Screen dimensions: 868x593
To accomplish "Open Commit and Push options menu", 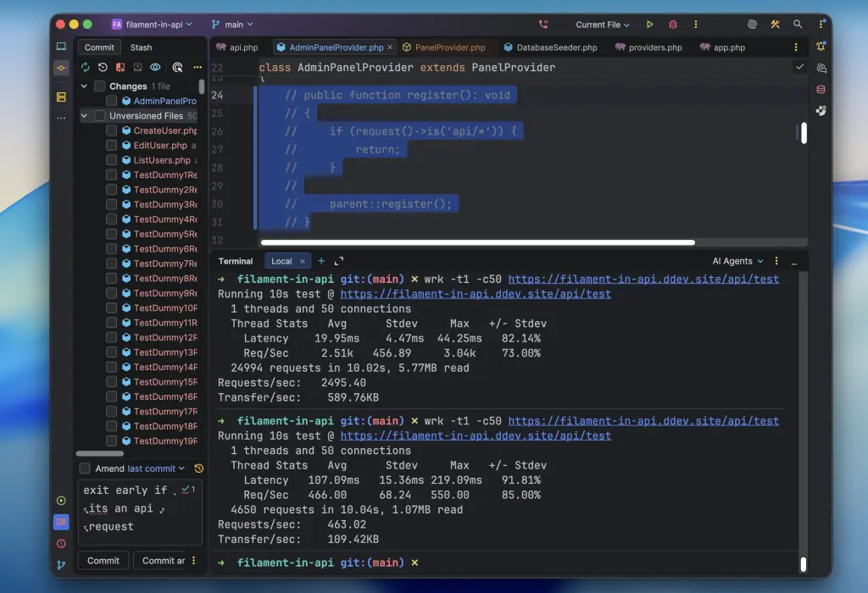I will click(x=194, y=560).
